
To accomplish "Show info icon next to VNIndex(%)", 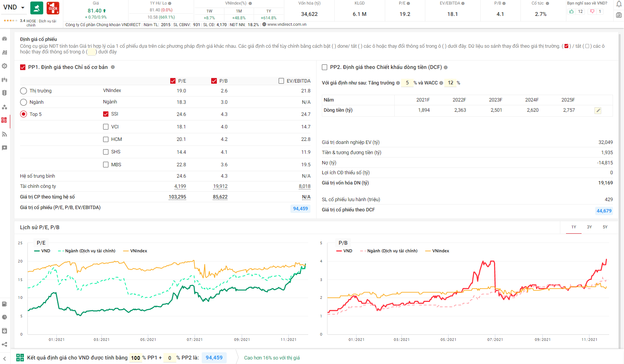I will [x=250, y=3].
